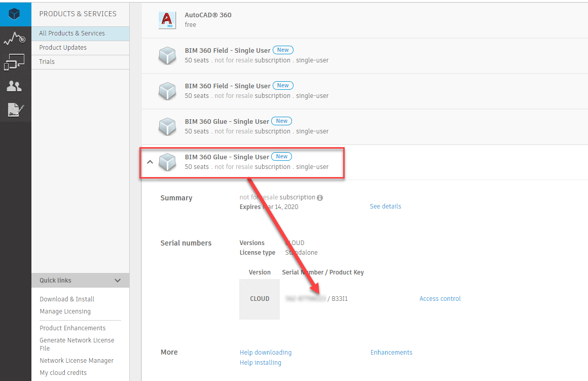Viewport: 588px width, 381px height.
Task: Collapse the expanded BIM 360 Glue product row
Action: coord(150,162)
